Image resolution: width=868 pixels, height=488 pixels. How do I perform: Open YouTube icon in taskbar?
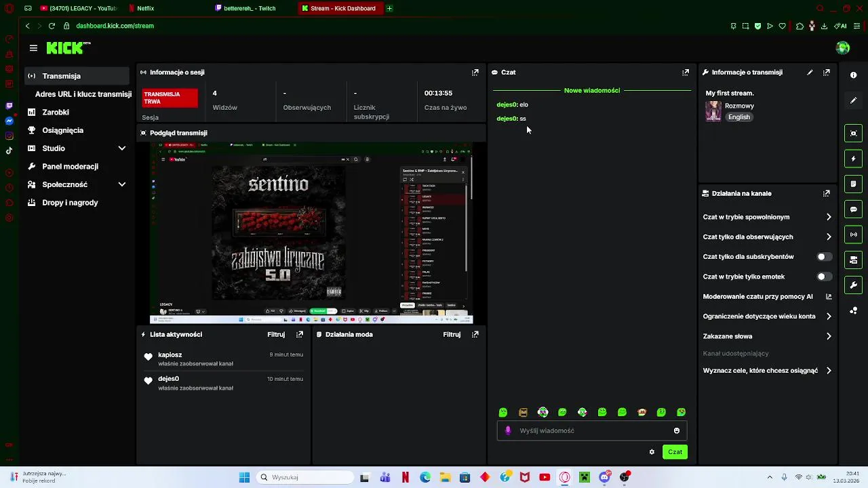tap(545, 477)
